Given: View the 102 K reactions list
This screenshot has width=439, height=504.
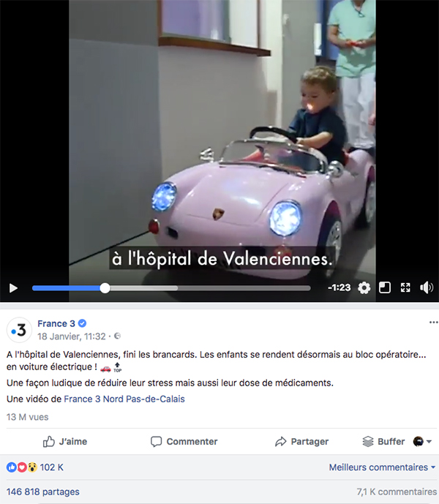Looking at the screenshot, I should (x=34, y=467).
